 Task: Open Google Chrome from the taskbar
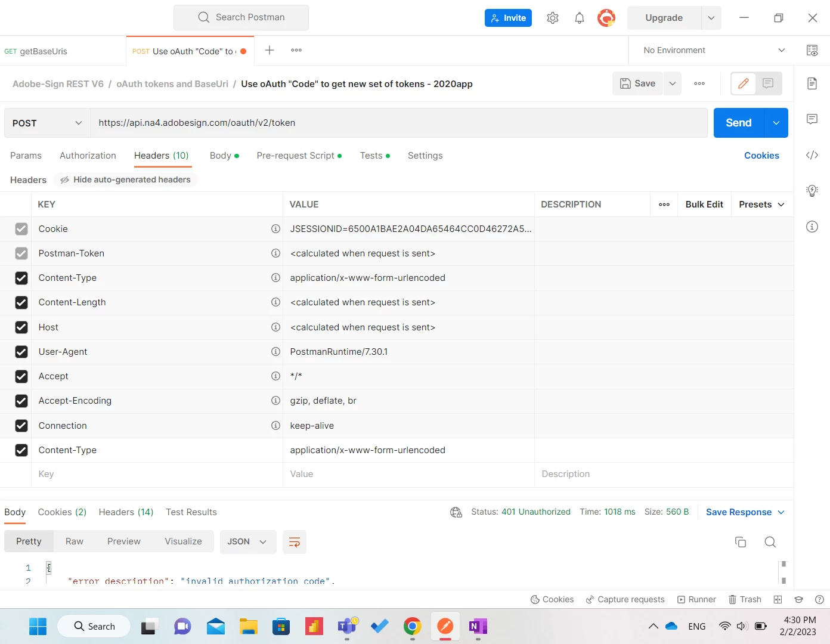[x=412, y=626]
